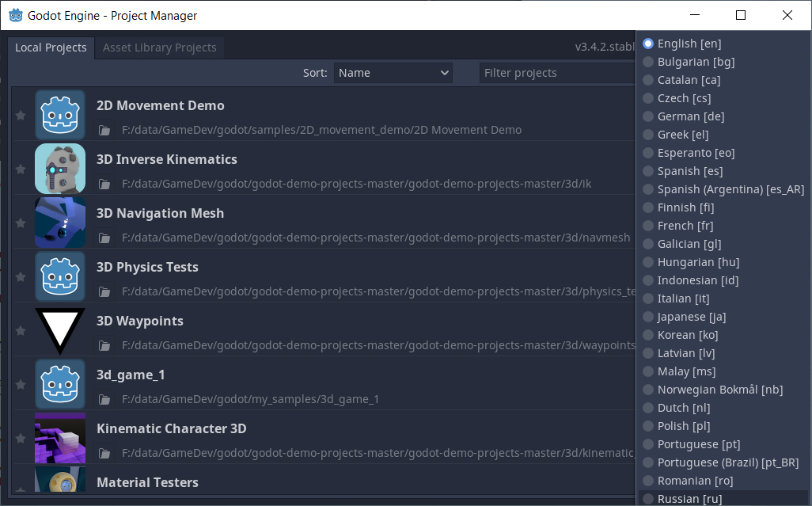The width and height of the screenshot is (812, 506).
Task: Open folder icon for 2D Movement Demo path
Action: (x=104, y=130)
